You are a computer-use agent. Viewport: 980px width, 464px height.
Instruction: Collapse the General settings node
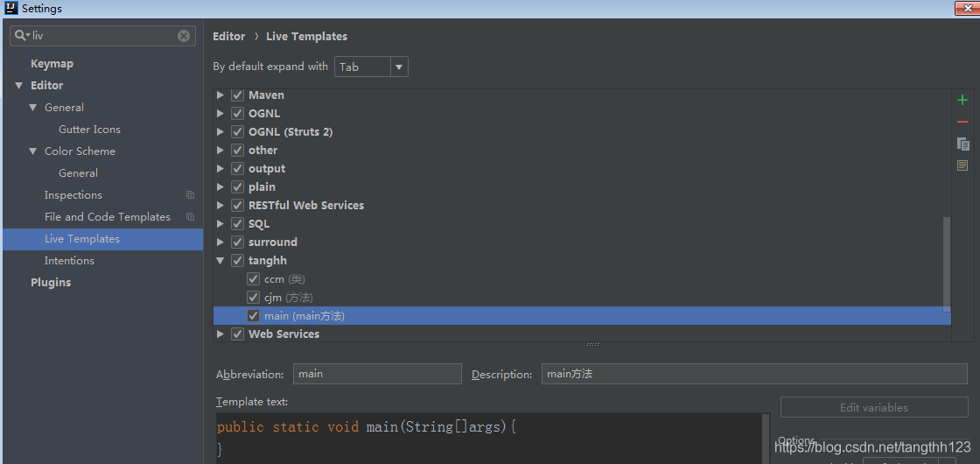click(33, 108)
